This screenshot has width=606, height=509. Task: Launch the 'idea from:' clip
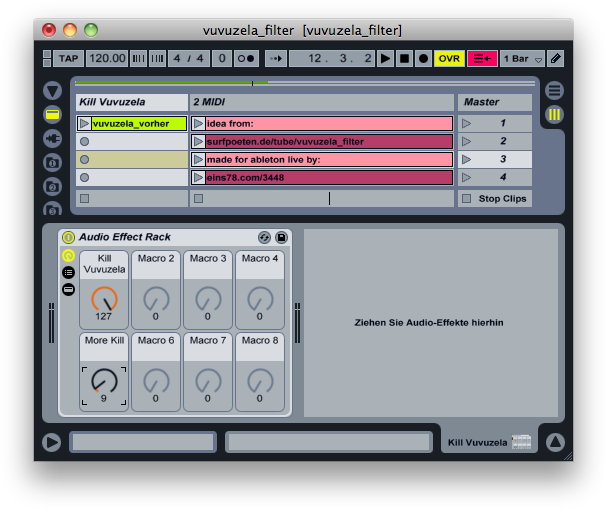(198, 124)
